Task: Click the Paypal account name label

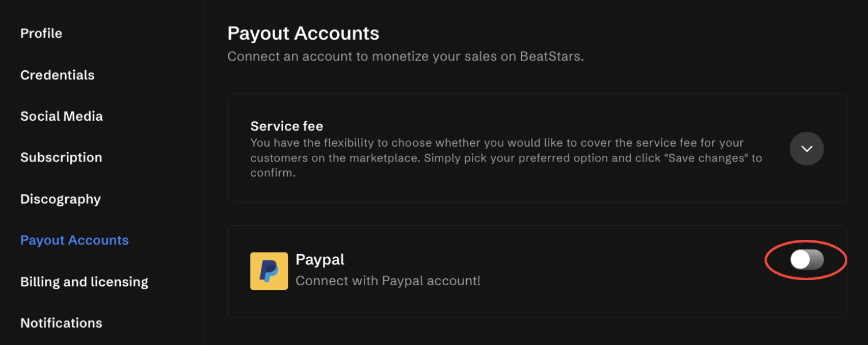Action: [x=319, y=259]
